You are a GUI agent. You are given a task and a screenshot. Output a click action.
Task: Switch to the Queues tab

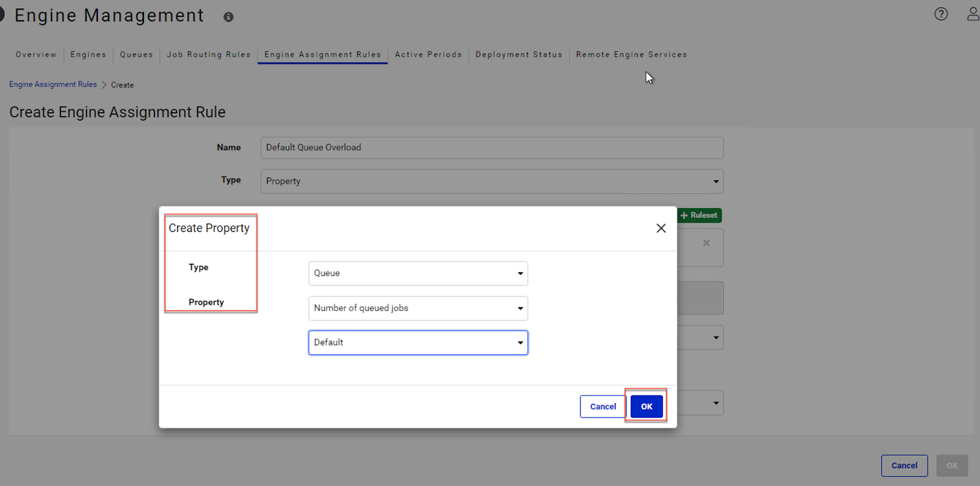click(x=137, y=54)
